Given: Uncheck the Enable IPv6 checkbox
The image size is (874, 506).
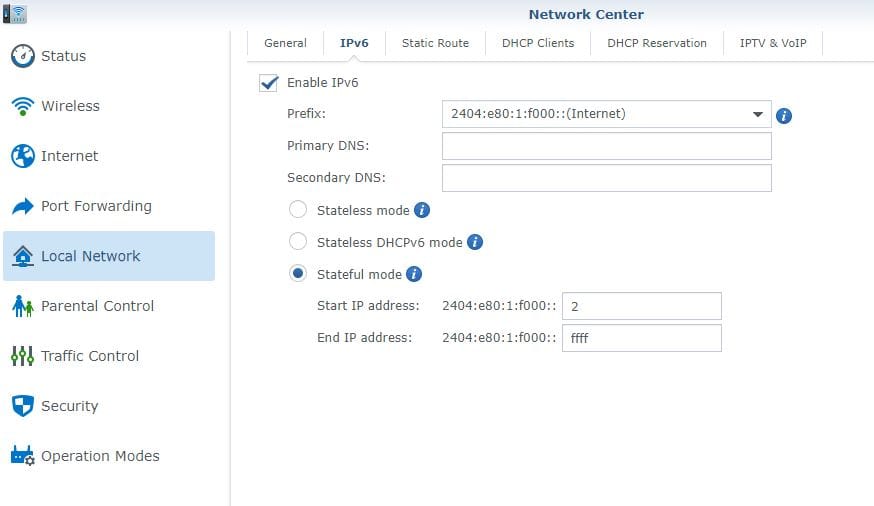Looking at the screenshot, I should tap(268, 83).
